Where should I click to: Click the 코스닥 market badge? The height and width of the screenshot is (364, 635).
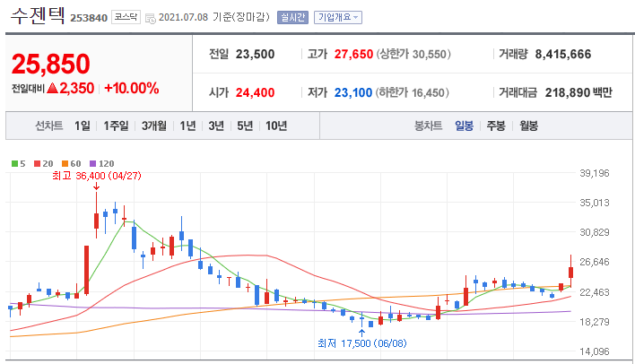[x=126, y=17]
